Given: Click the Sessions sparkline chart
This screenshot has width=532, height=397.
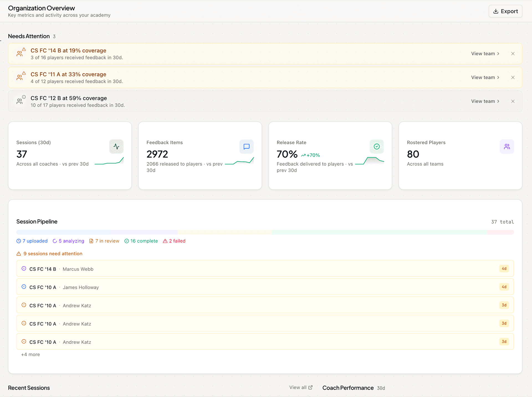Looking at the screenshot, I should point(109,161).
